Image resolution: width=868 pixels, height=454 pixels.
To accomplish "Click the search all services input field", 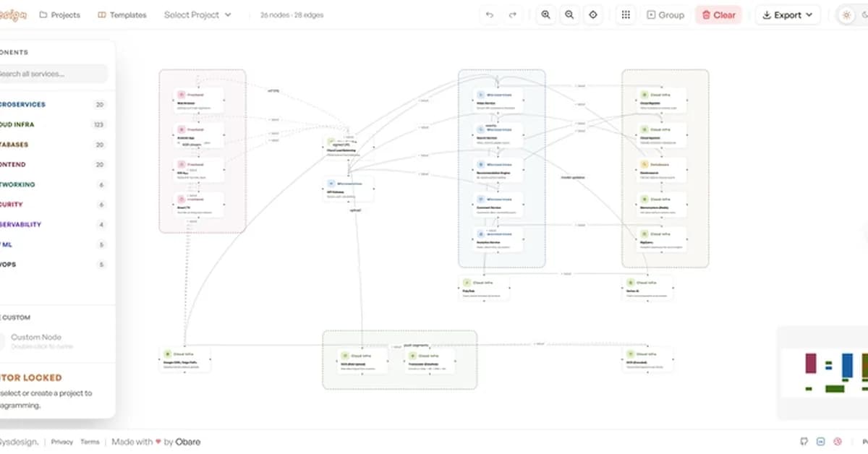I will tap(51, 74).
